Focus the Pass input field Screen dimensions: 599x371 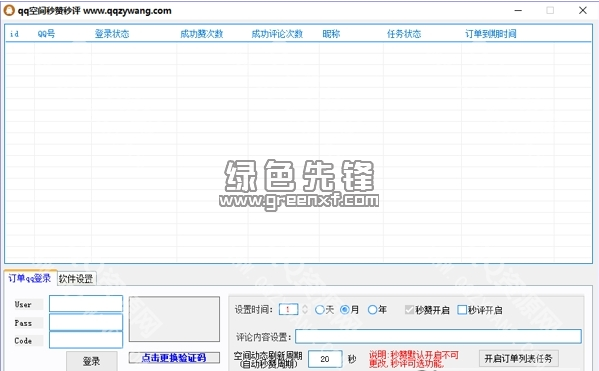click(86, 322)
